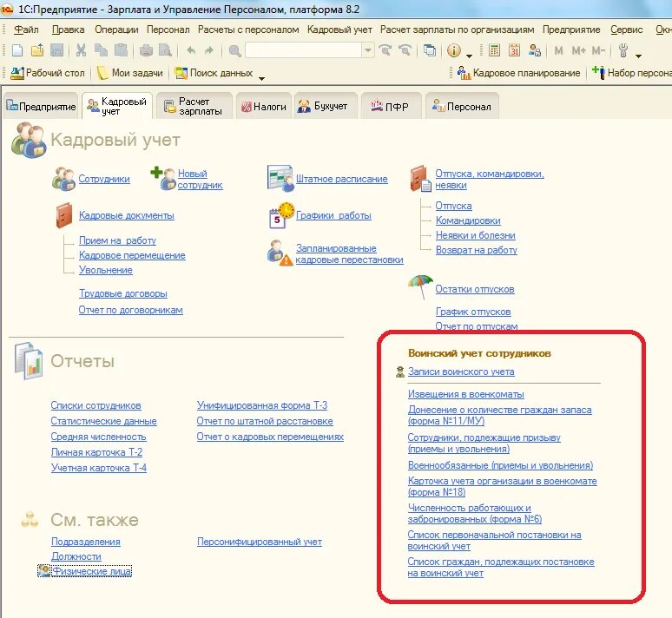Click the Новый сотрудник plus person icon
The height and width of the screenshot is (618, 672).
coord(163,178)
